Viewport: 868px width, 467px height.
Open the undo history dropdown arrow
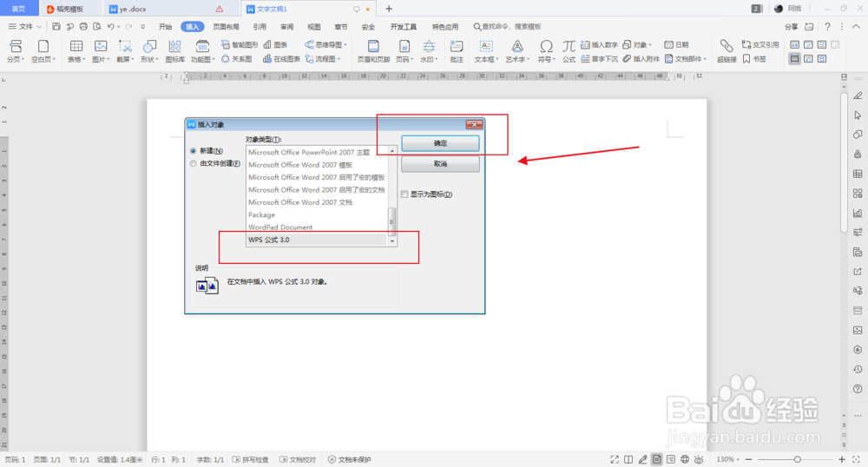[x=118, y=27]
